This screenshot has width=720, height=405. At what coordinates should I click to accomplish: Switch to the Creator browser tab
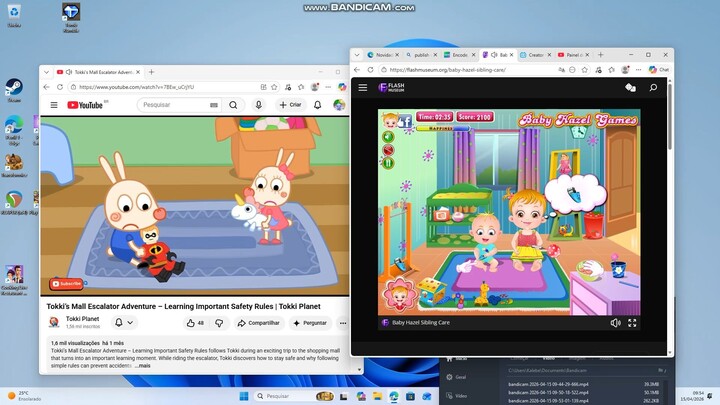(x=534, y=55)
